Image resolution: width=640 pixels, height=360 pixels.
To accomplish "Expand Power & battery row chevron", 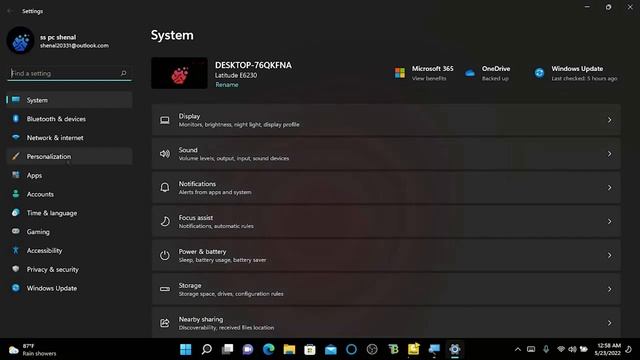I will 609,255.
